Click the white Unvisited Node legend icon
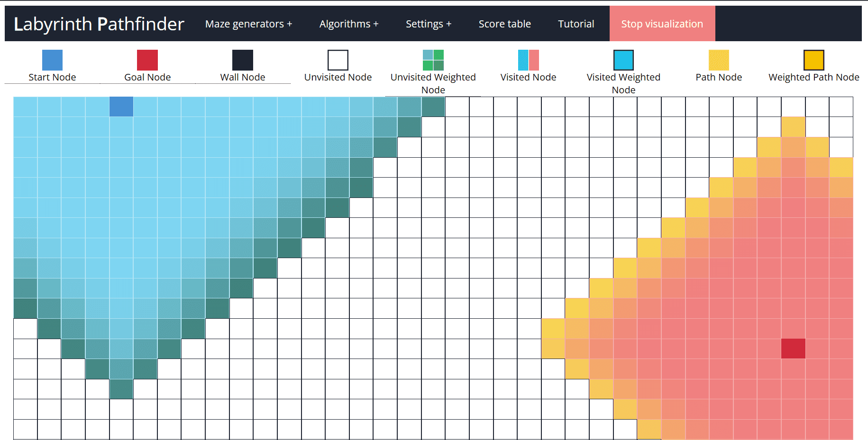Viewport: 868px width, 440px height. pos(338,60)
